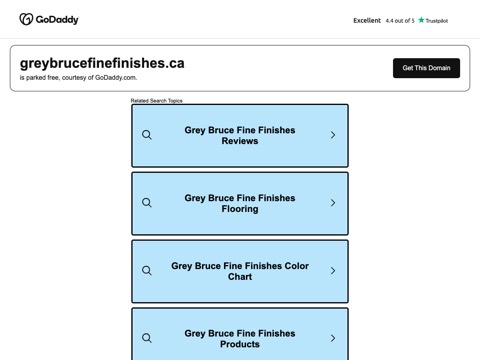Viewport: 480px width, 360px height.
Task: Open Grey Bruce Fine Finishes Reviews link
Action: tap(240, 135)
